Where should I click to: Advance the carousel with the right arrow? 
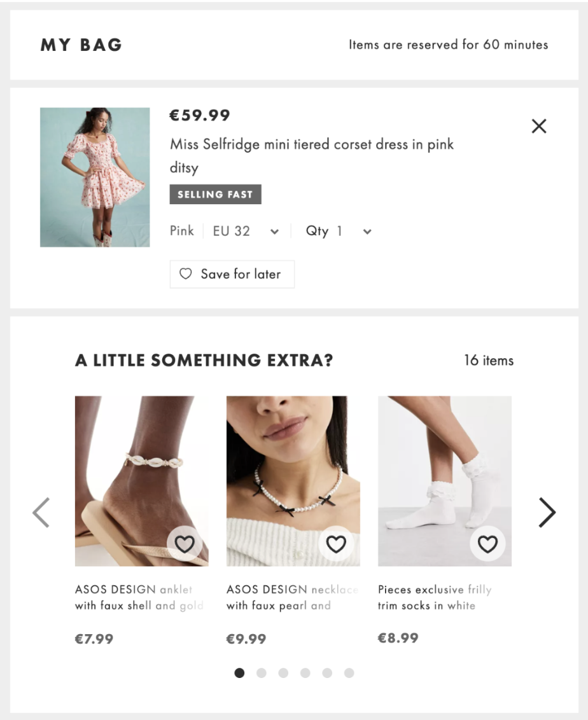point(546,511)
